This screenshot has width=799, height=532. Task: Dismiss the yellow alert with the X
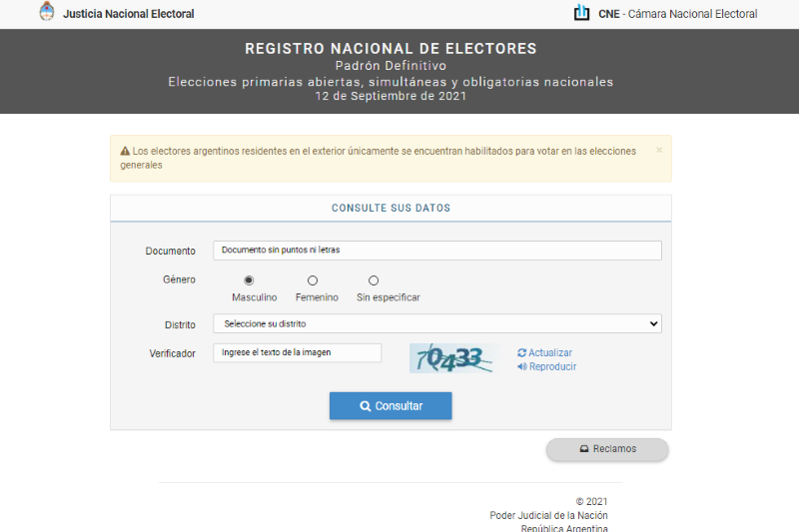[659, 151]
